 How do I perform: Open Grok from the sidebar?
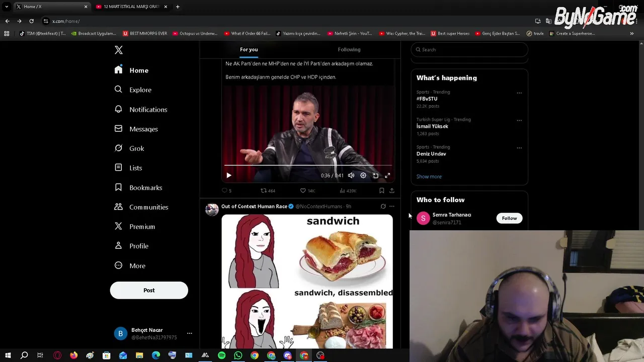tap(129, 148)
